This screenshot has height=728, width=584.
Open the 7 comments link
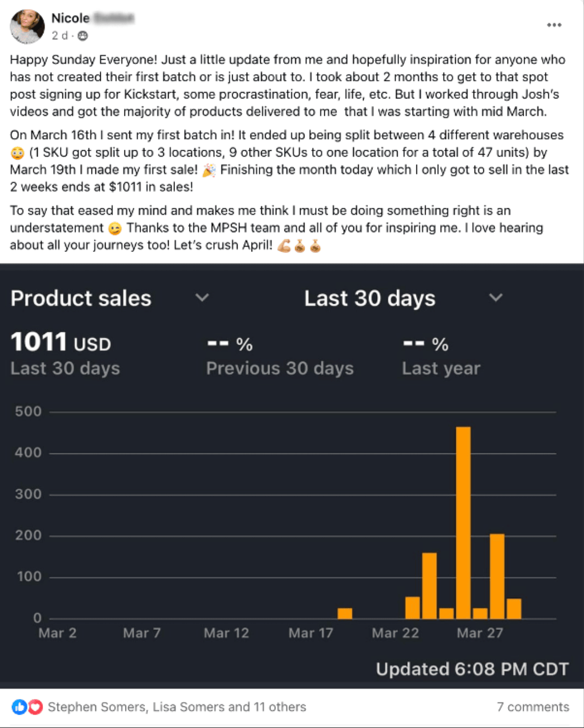click(533, 707)
